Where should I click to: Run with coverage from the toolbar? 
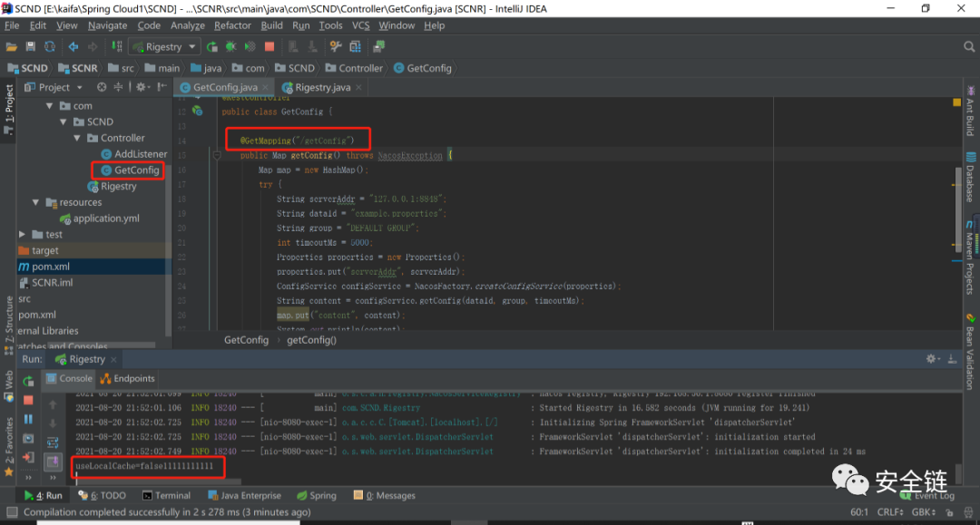(250, 47)
